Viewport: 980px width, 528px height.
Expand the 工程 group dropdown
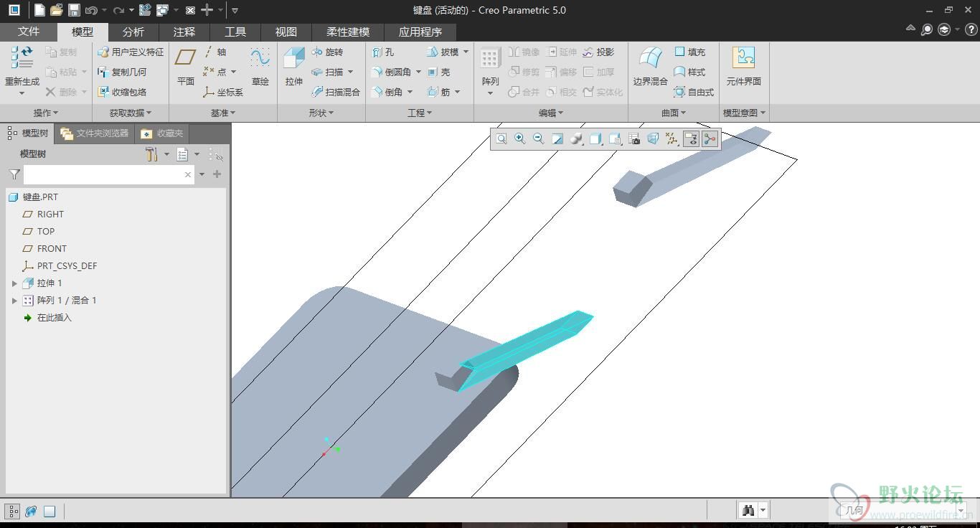[420, 113]
